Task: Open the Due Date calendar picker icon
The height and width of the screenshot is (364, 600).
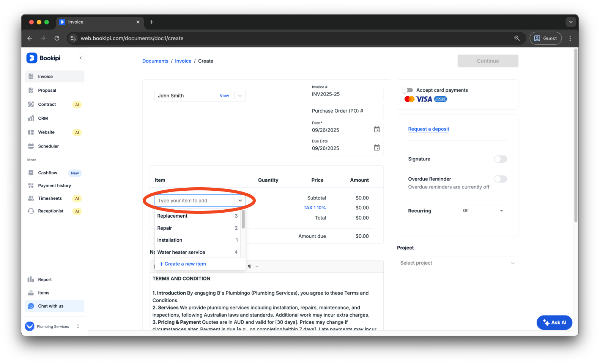Action: (377, 148)
